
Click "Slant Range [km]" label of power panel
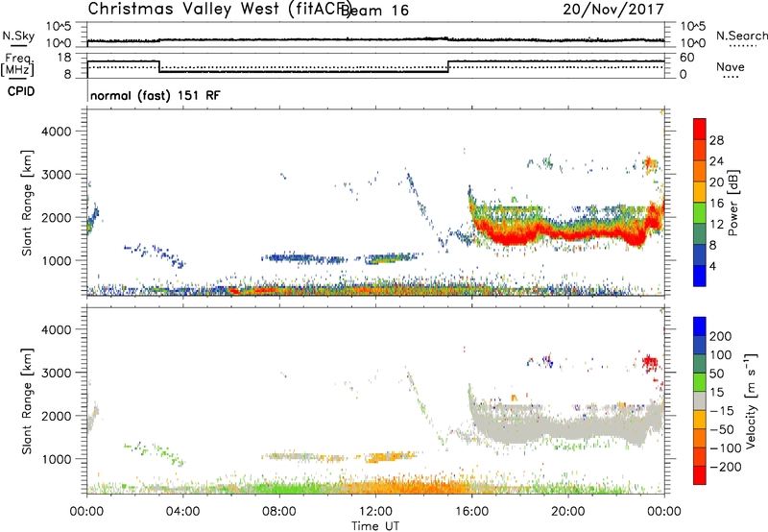(27, 203)
